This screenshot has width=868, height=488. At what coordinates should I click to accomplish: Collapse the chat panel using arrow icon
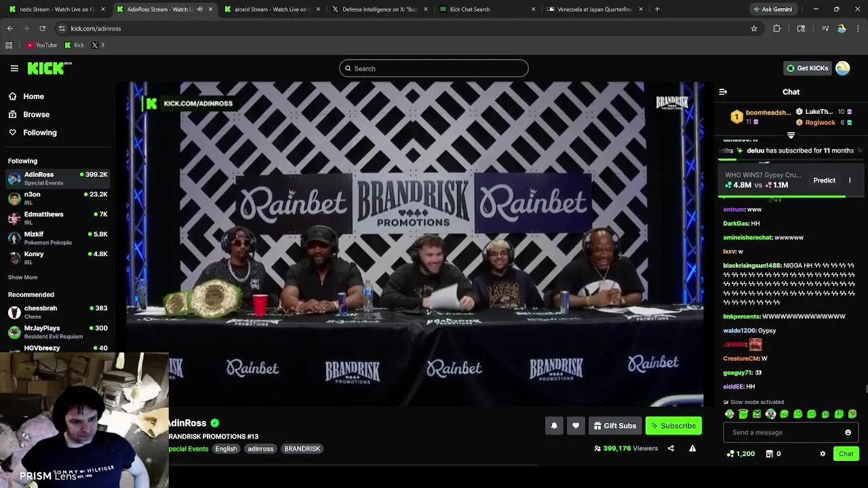point(723,91)
